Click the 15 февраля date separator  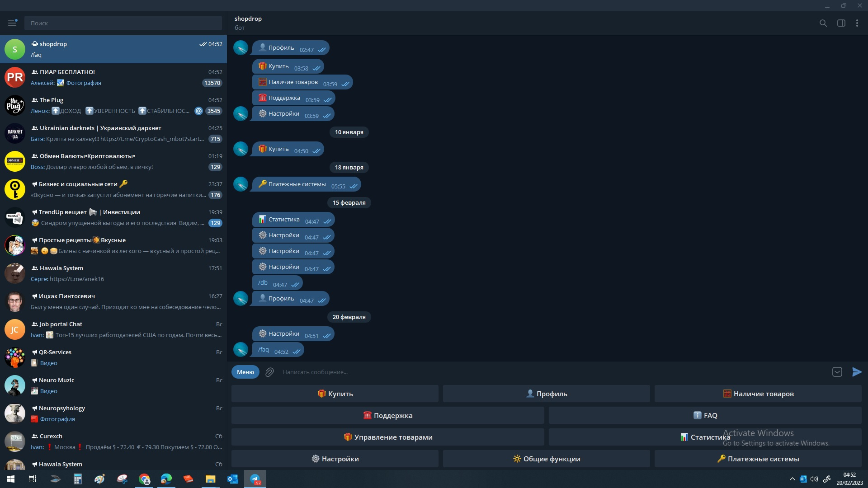pyautogui.click(x=349, y=202)
